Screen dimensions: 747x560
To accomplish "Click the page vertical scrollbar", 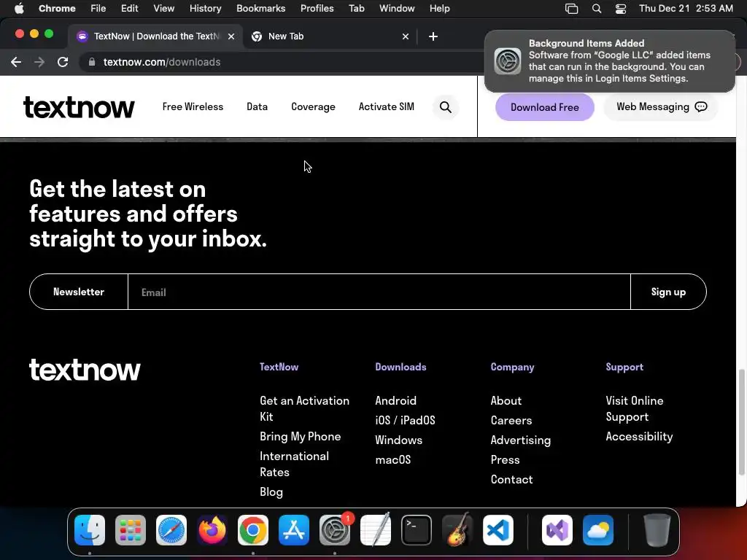I will coord(741,421).
